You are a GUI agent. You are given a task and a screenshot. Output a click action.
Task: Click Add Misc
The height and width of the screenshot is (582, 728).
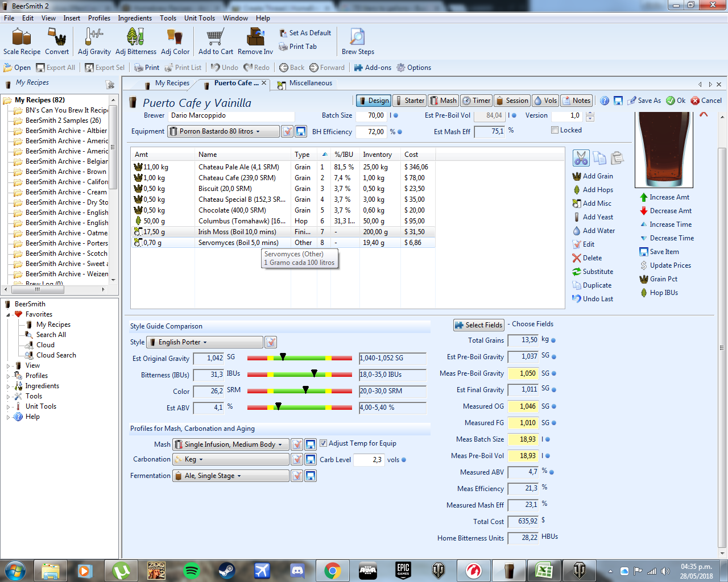click(591, 203)
